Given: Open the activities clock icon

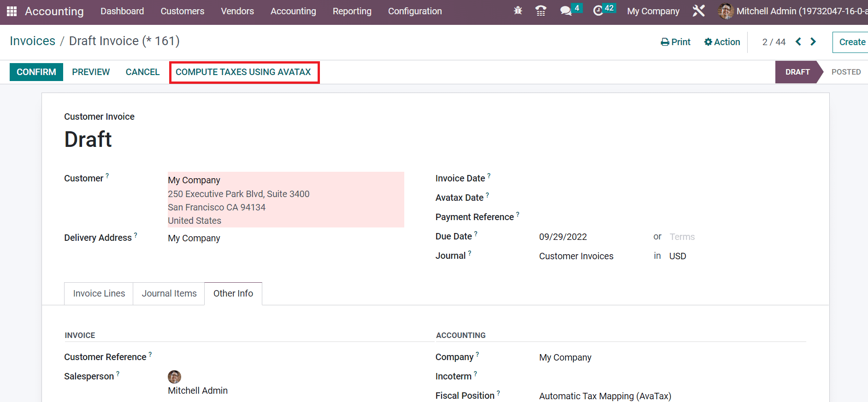Looking at the screenshot, I should click(598, 11).
